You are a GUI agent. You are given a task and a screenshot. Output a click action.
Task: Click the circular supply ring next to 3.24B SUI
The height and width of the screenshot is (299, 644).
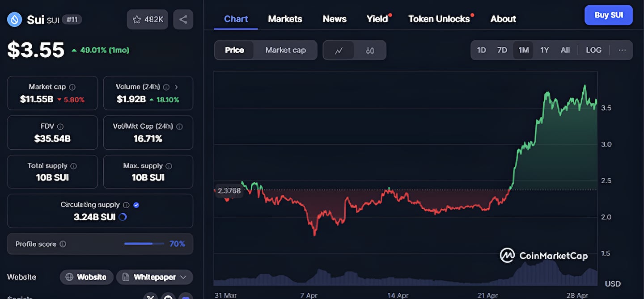[x=123, y=217]
